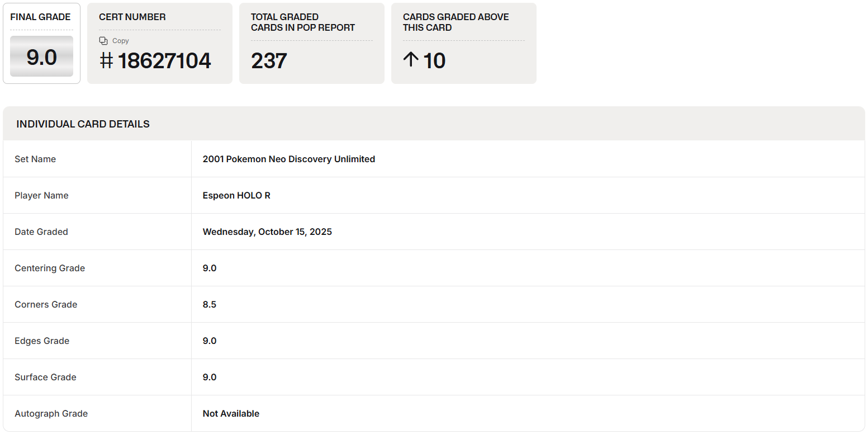Click the silver 9.0 final grade badge
Image resolution: width=868 pixels, height=434 pixels.
[x=41, y=56]
